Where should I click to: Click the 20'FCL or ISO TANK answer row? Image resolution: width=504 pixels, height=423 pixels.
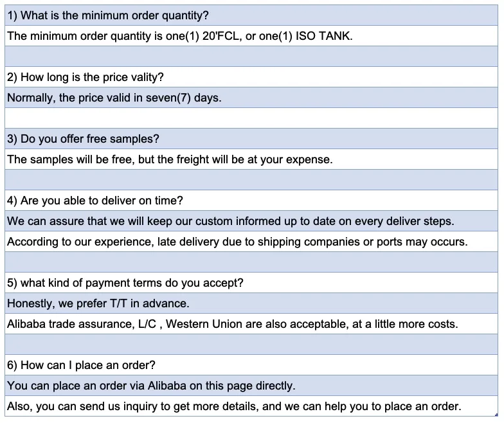tap(251, 36)
